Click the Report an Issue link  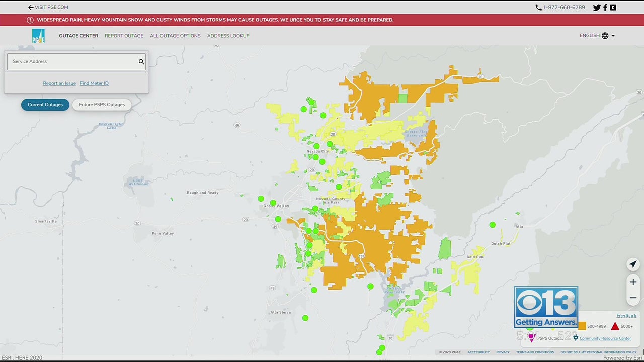click(59, 83)
